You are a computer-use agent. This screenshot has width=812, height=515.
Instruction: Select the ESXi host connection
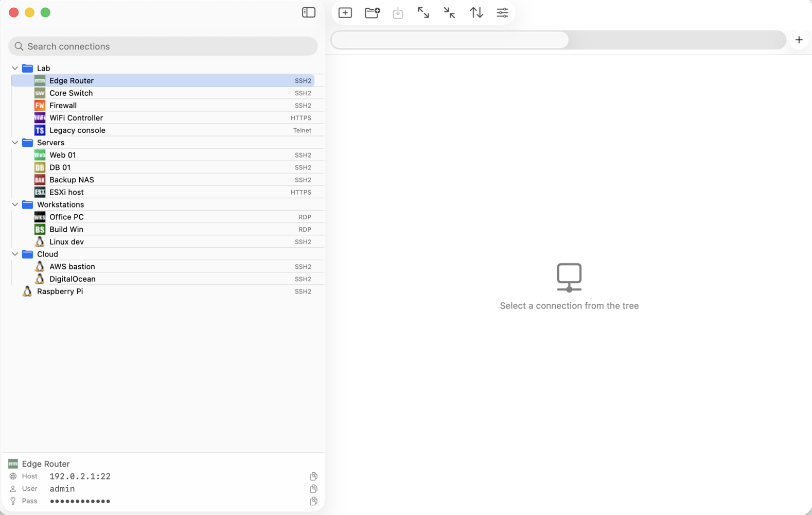tap(163, 192)
